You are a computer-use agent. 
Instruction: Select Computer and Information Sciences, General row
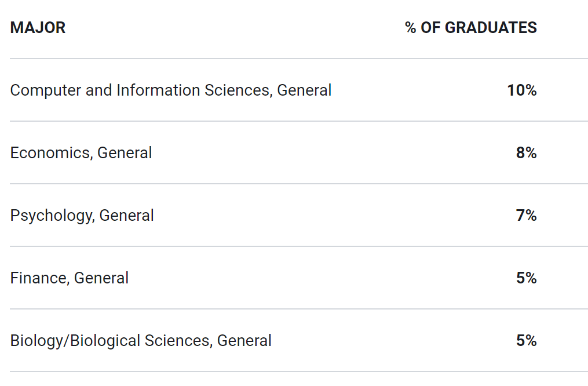click(x=298, y=90)
